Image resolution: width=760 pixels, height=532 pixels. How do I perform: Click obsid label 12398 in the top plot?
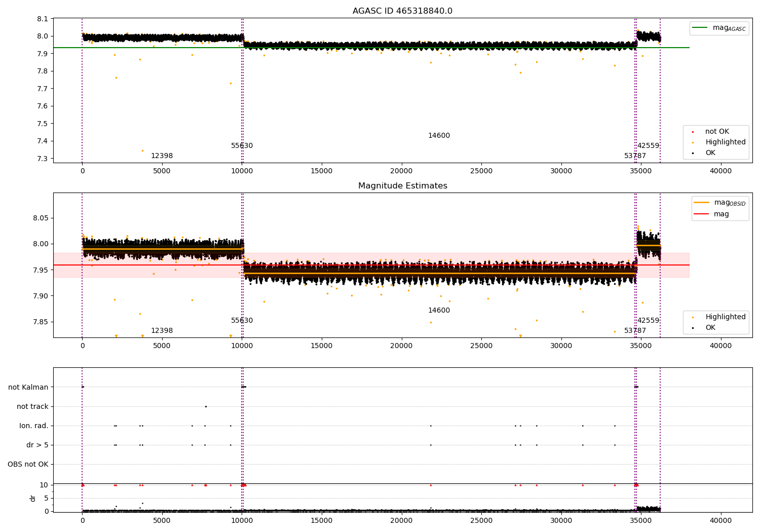(162, 156)
